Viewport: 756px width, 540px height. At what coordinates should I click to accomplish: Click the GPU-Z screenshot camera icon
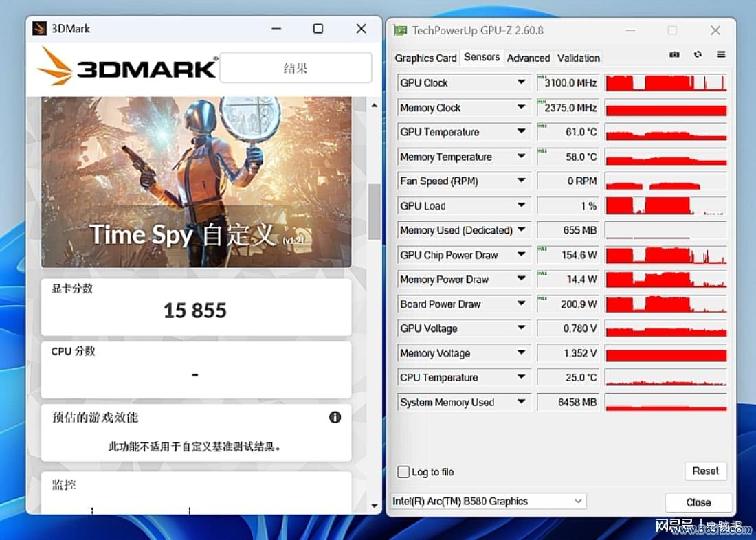(674, 54)
